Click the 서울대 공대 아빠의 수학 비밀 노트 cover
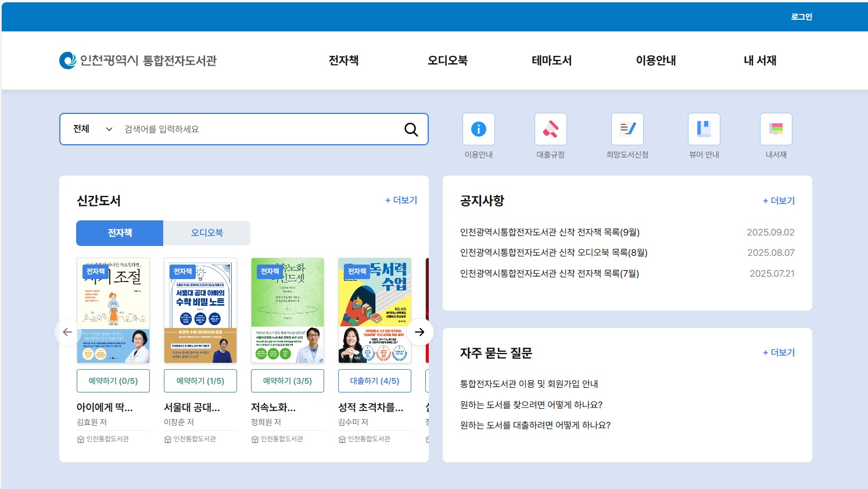The height and width of the screenshot is (489, 868). pos(200,310)
